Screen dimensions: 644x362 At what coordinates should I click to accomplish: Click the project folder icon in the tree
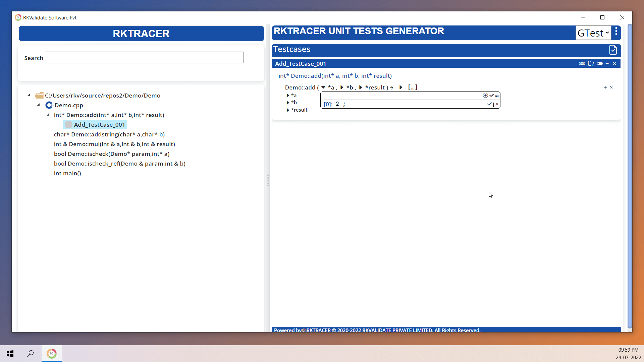point(39,96)
